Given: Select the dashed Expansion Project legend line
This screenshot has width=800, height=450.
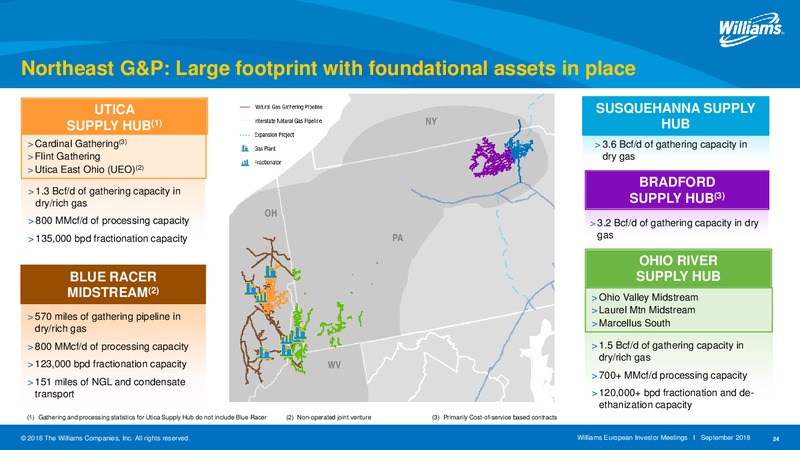Looking at the screenshot, I should pos(245,135).
